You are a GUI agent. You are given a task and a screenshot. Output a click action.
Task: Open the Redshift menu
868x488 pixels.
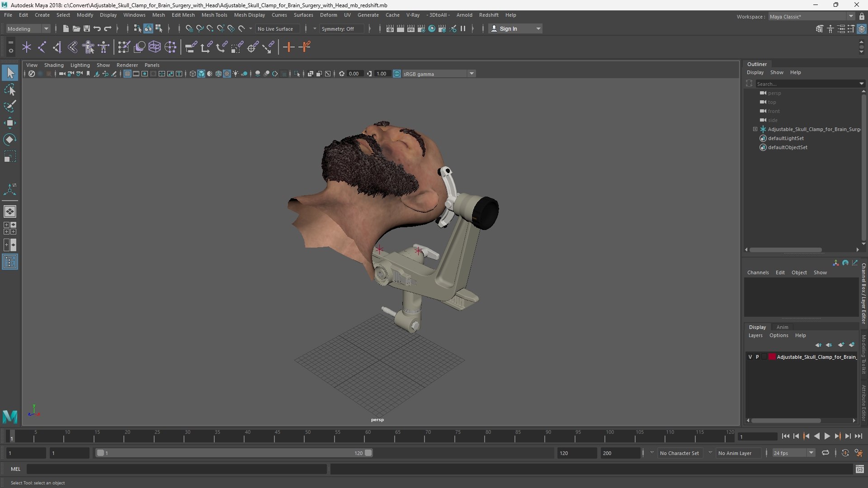[x=489, y=15]
